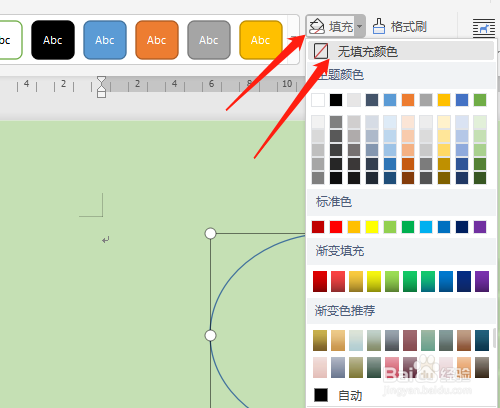Image resolution: width=500 pixels, height=408 pixels.
Task: Select the yellow gradient fill swatch
Action: click(374, 281)
